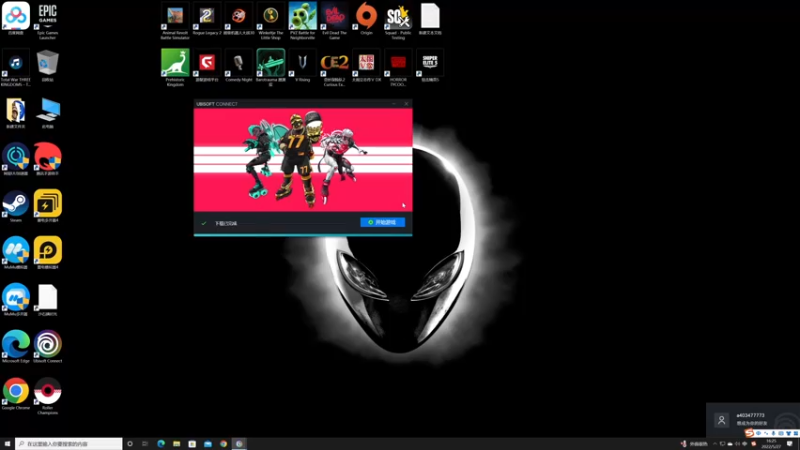Open Chrome from the taskbar
Image resolution: width=800 pixels, height=450 pixels.
click(x=223, y=444)
